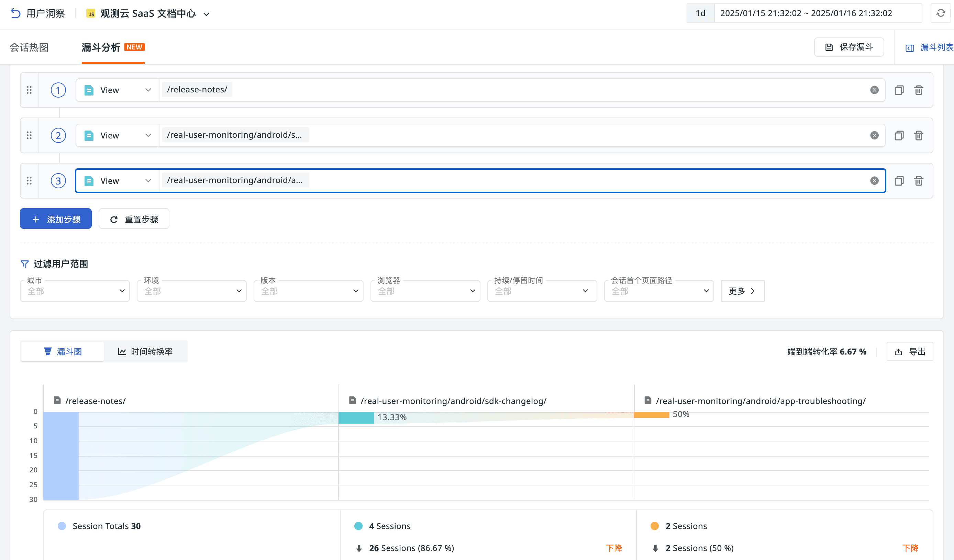This screenshot has height=560, width=954.
Task: Expand the 城市 filter dropdown
Action: (x=75, y=291)
